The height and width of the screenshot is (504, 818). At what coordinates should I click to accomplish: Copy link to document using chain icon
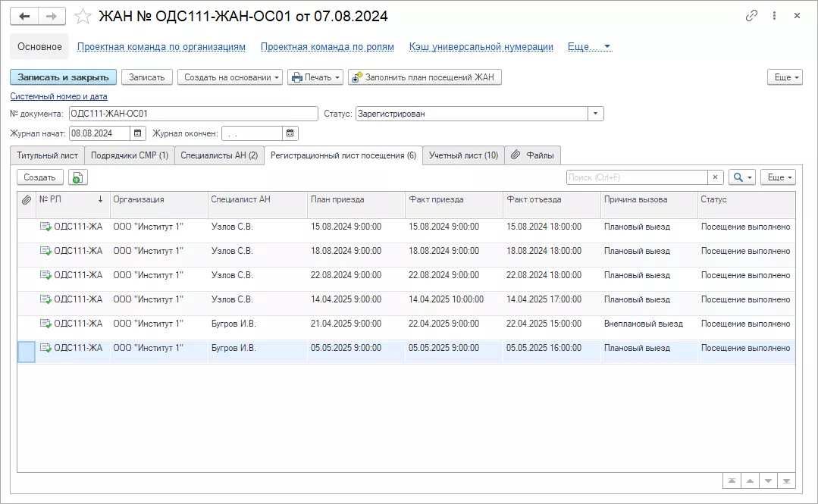(751, 16)
